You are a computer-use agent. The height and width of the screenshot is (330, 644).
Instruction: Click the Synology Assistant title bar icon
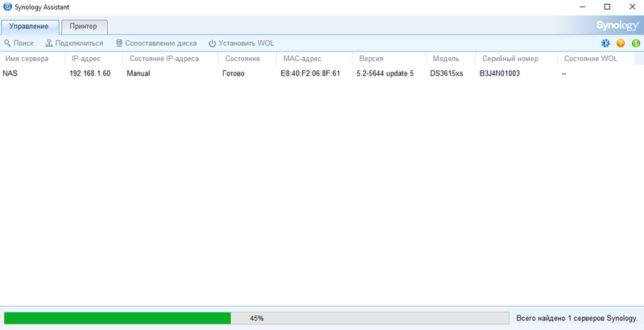point(8,6)
